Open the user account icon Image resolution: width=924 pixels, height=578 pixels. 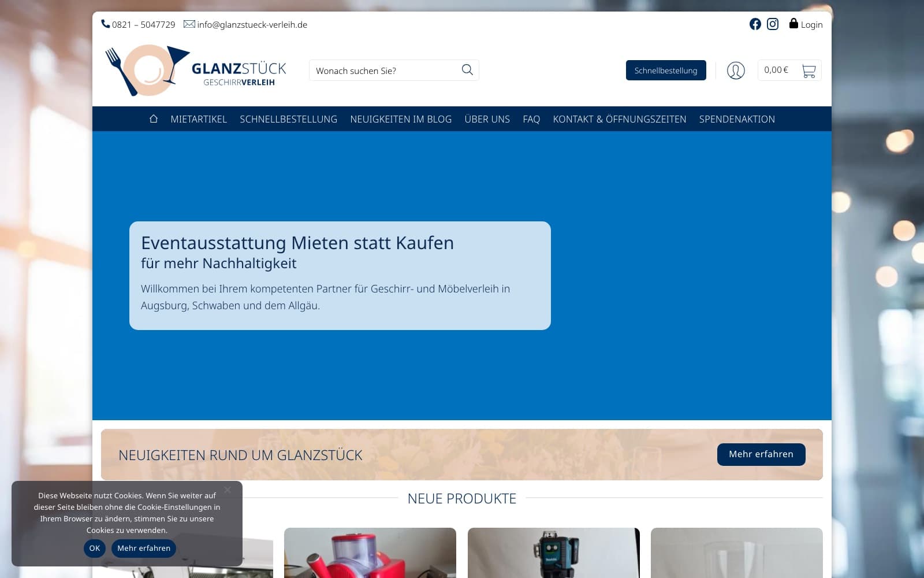click(x=736, y=71)
